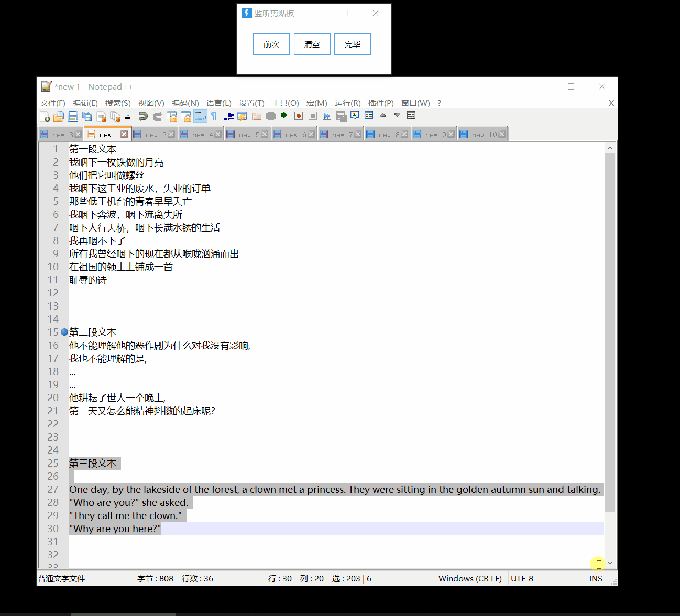Open the 插件(P) menu
Screen dimensions: 680x616
[381, 103]
